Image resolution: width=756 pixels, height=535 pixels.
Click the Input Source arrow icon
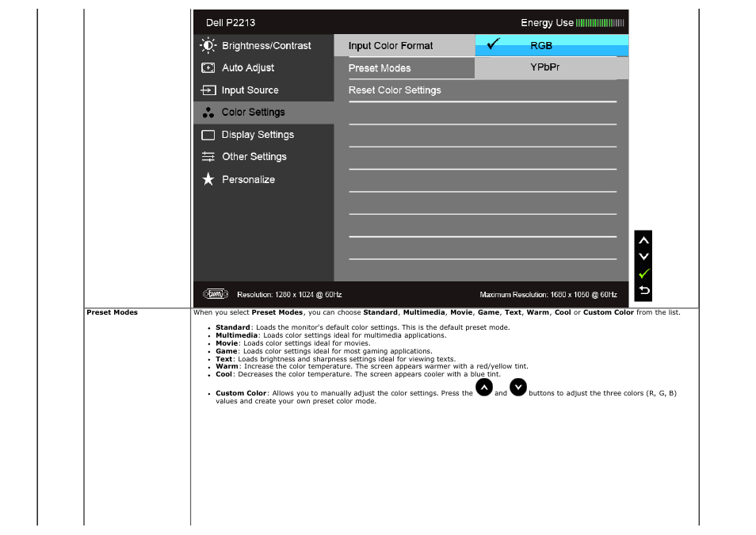coord(208,90)
